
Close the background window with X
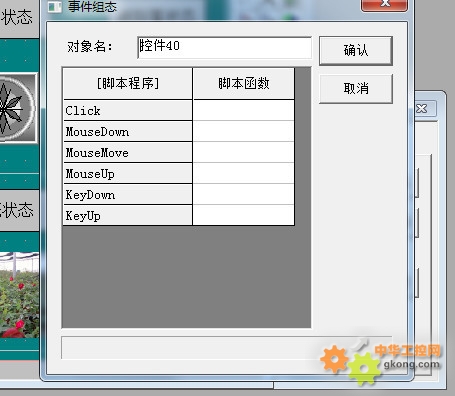423,108
